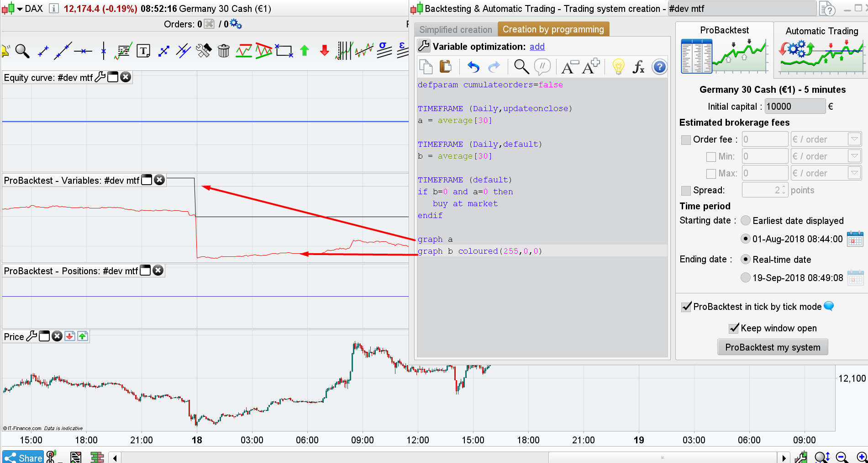
Task: Click ProBacktest my system button
Action: tap(773, 347)
